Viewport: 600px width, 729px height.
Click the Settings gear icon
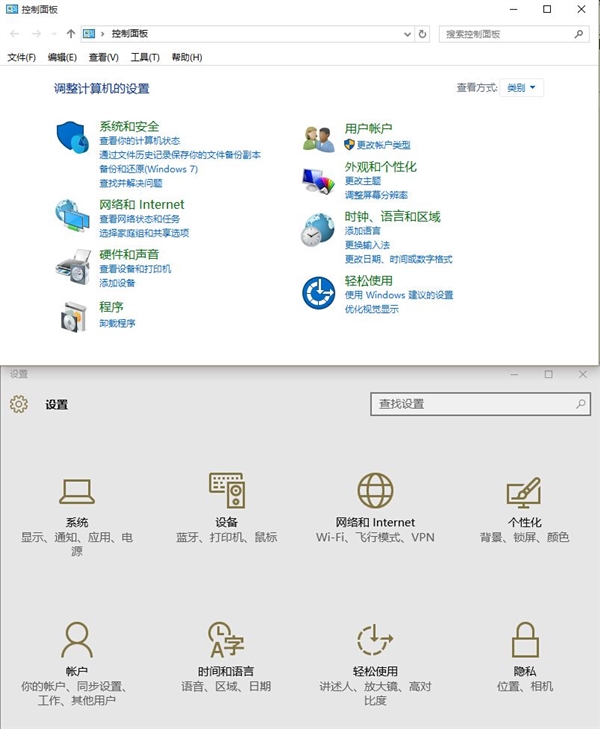pyautogui.click(x=19, y=404)
